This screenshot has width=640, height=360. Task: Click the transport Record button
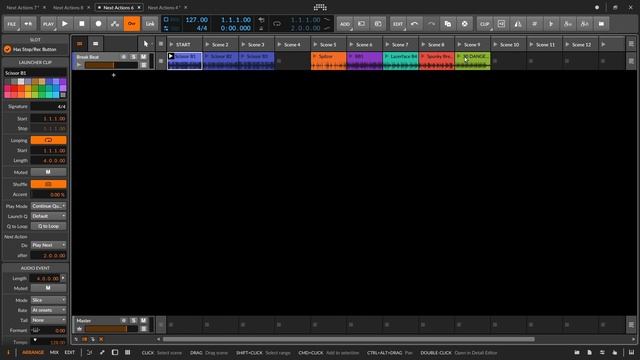pos(98,24)
